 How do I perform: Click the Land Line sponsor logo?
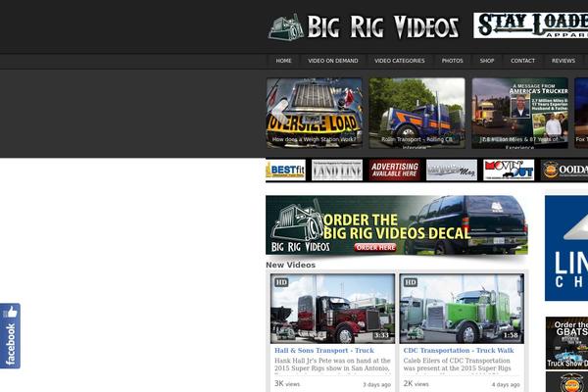(337, 170)
